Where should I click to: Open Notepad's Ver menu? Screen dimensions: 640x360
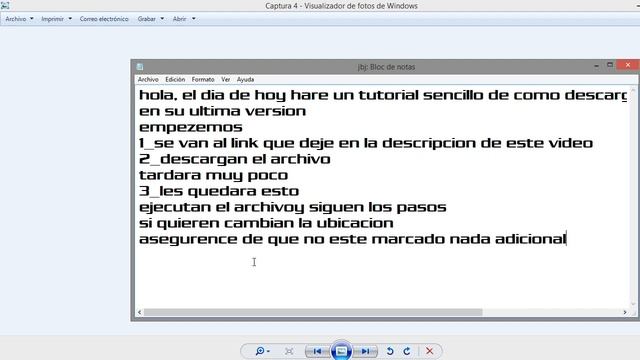point(226,80)
